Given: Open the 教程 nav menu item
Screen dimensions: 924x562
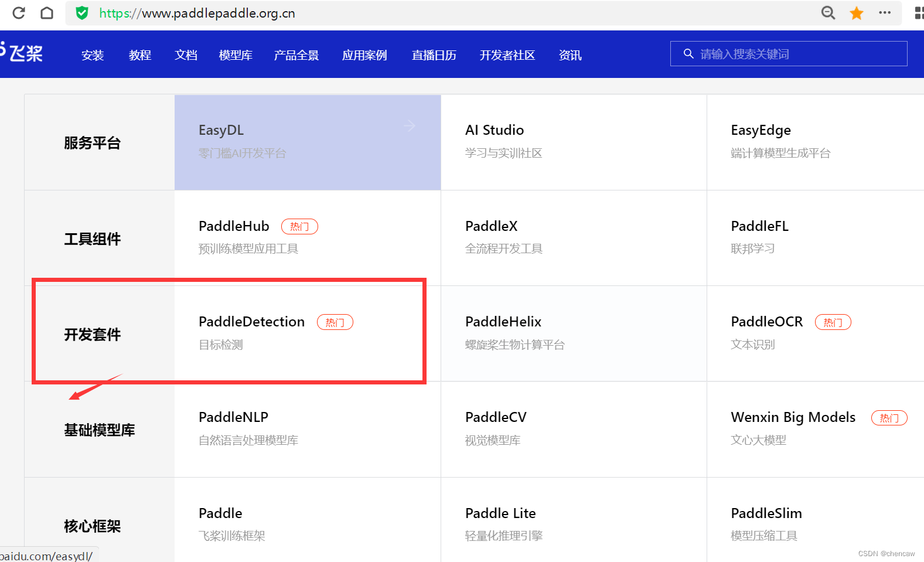Looking at the screenshot, I should coord(140,55).
